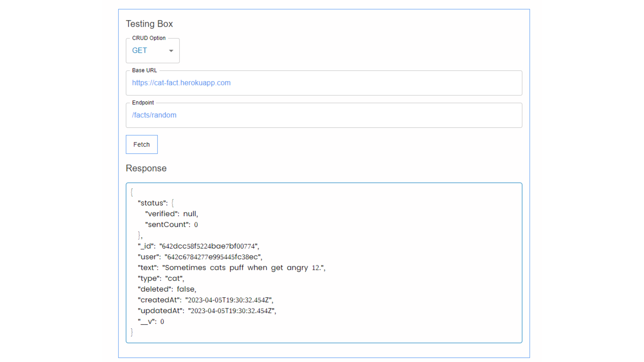
Task: Click the "updatedAt" timestamp line
Action: 207,311
